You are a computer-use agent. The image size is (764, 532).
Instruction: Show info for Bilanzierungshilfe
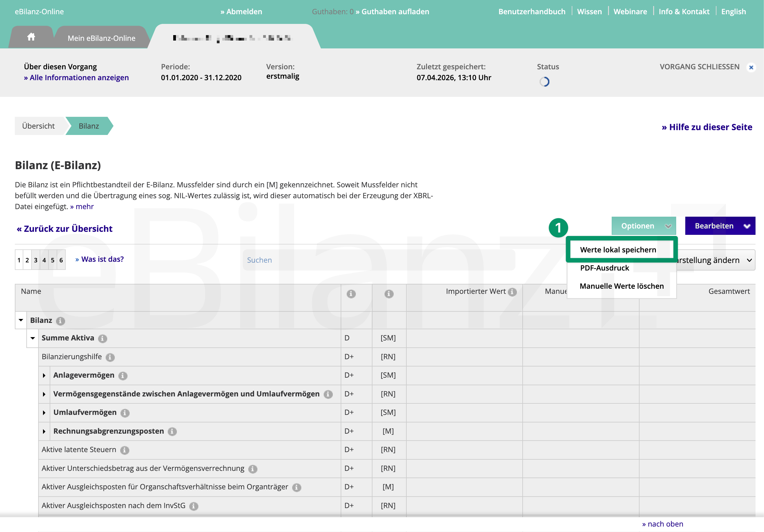[110, 357]
